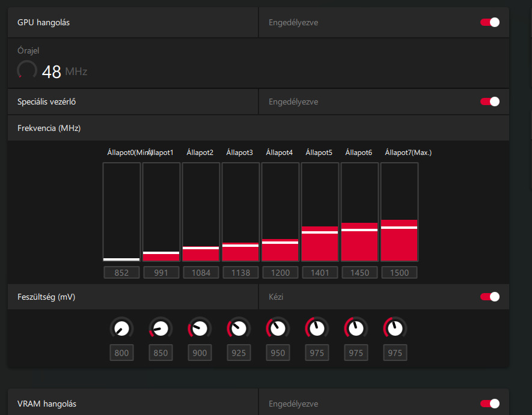Viewport: 532px width, 415px height.
Task: Toggle the Feszültség (mV) Kézi switch
Action: [x=489, y=297]
